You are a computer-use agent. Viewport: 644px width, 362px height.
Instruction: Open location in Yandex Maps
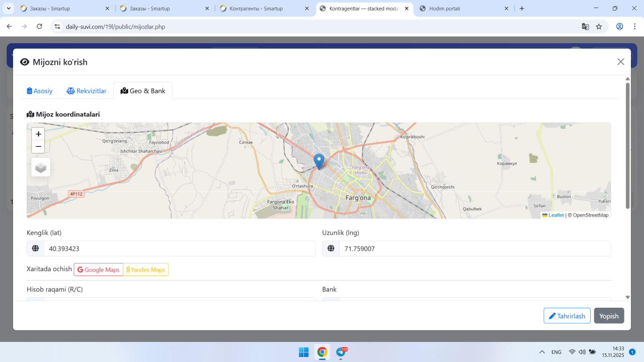point(146,269)
